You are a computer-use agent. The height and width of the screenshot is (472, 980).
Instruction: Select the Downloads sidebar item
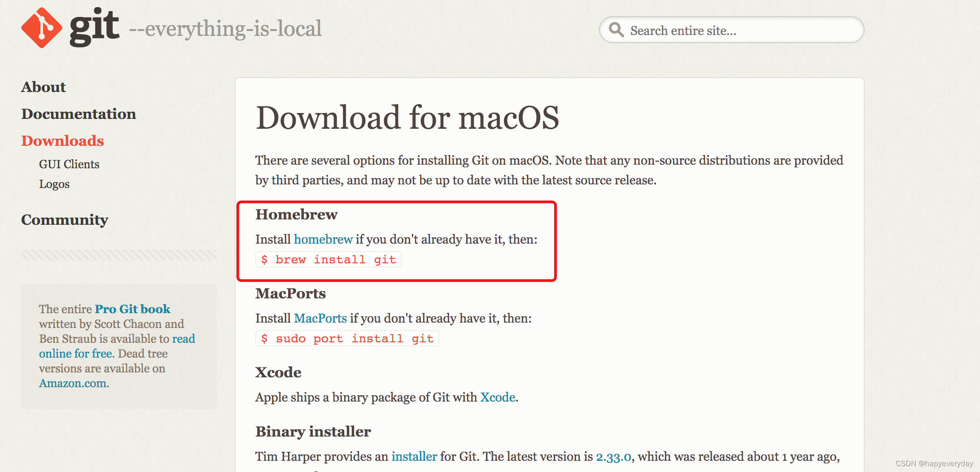[62, 140]
